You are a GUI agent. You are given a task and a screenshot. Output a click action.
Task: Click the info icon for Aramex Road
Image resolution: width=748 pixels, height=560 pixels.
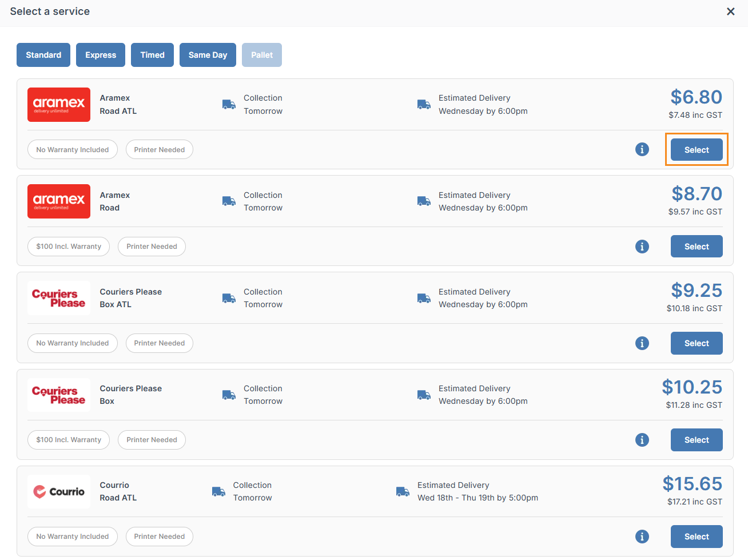click(x=642, y=247)
